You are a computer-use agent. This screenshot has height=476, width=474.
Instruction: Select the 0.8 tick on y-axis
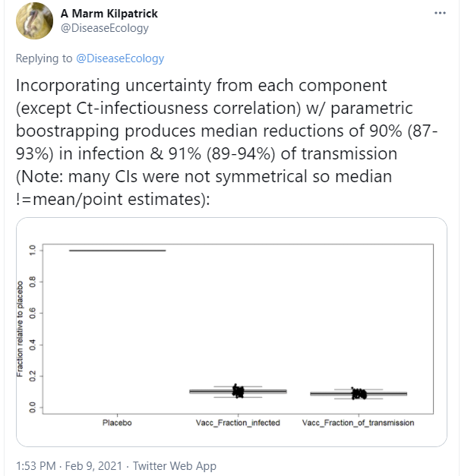(32, 282)
